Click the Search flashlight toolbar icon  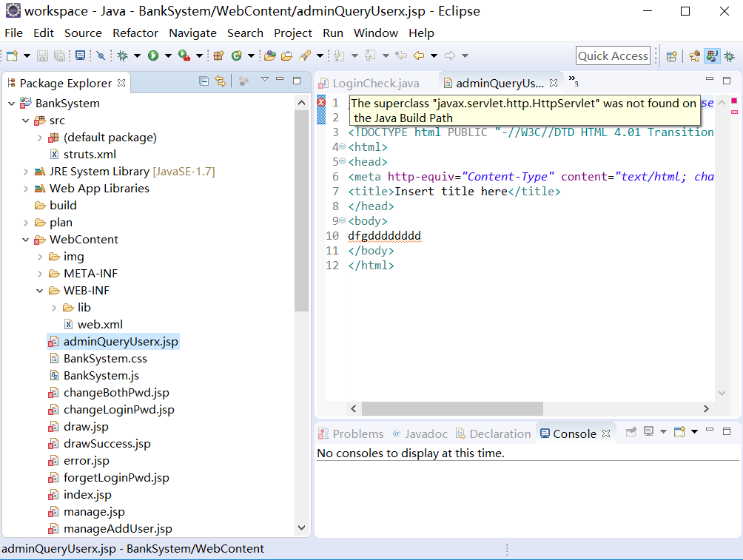click(305, 56)
